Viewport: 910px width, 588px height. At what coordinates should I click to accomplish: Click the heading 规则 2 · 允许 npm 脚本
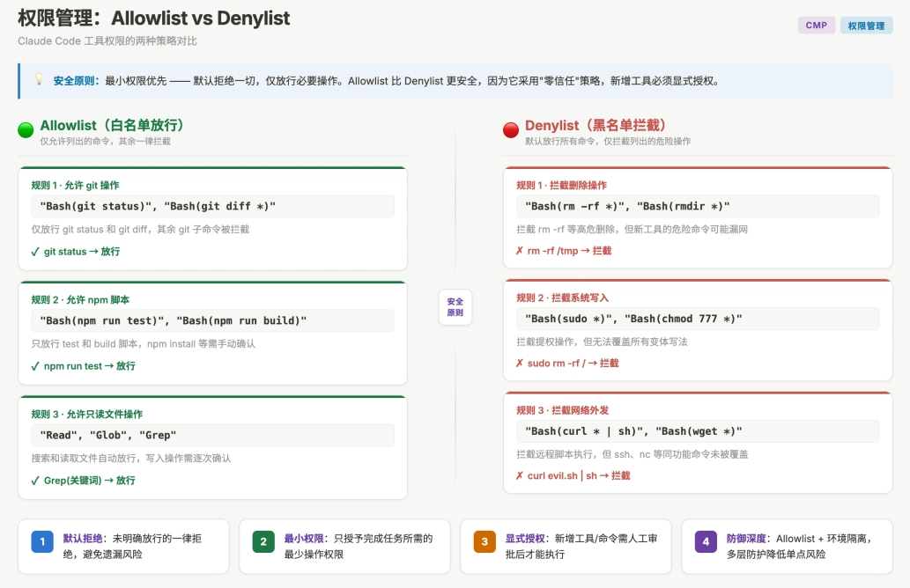coord(80,299)
